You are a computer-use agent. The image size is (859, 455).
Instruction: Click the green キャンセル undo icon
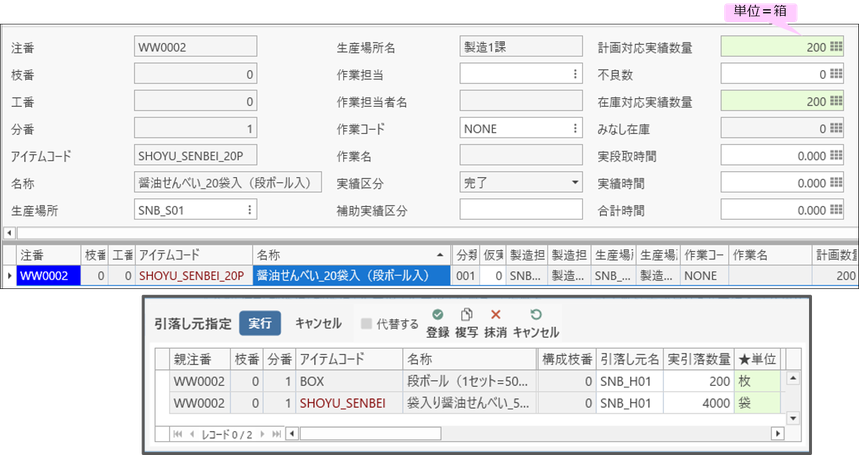(536, 314)
